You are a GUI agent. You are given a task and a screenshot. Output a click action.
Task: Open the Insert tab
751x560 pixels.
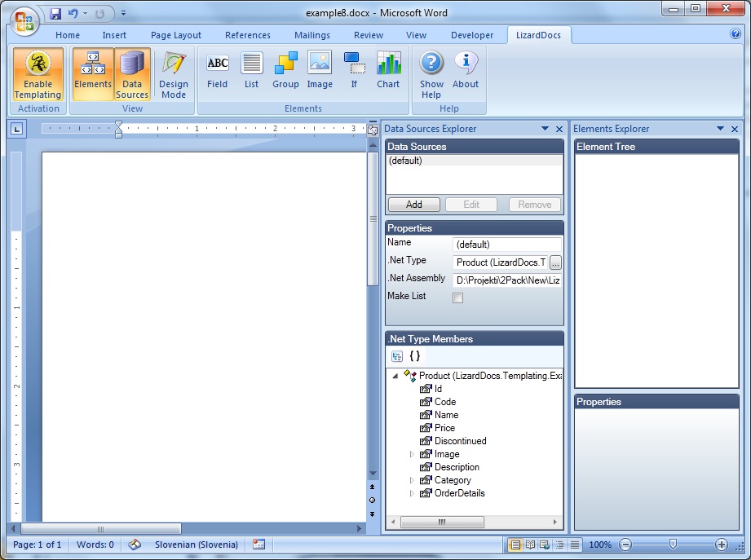[x=114, y=35]
